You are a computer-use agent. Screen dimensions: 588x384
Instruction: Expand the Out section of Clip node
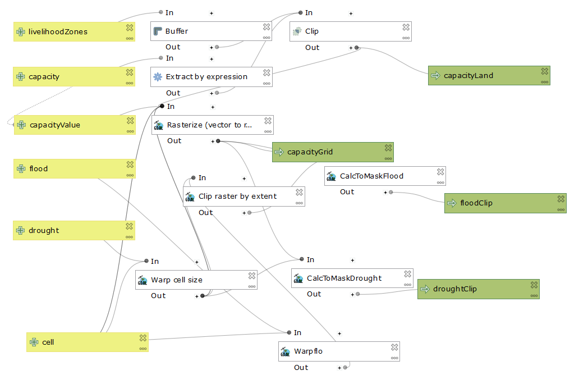click(x=351, y=48)
